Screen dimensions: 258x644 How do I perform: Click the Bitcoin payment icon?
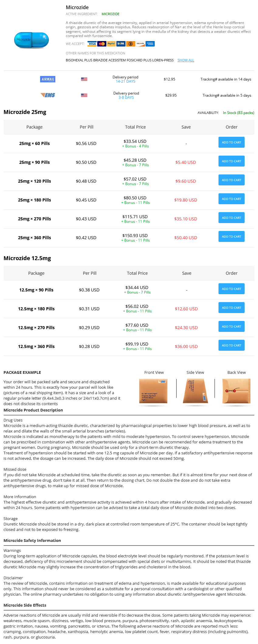pyautogui.click(x=131, y=44)
